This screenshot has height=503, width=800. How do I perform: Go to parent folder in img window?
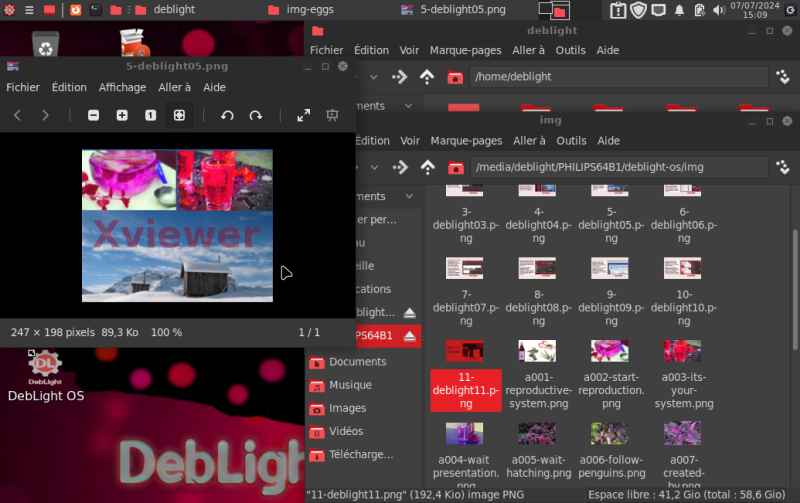[428, 167]
